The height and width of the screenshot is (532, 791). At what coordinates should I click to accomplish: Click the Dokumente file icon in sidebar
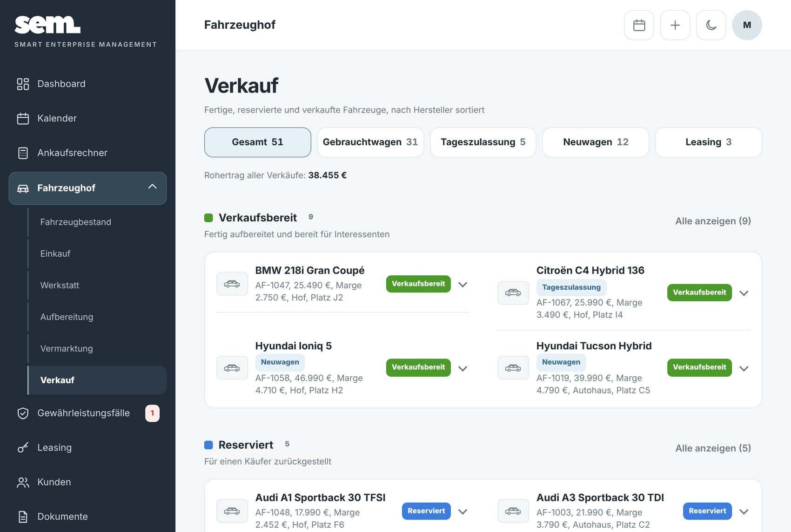point(23,517)
